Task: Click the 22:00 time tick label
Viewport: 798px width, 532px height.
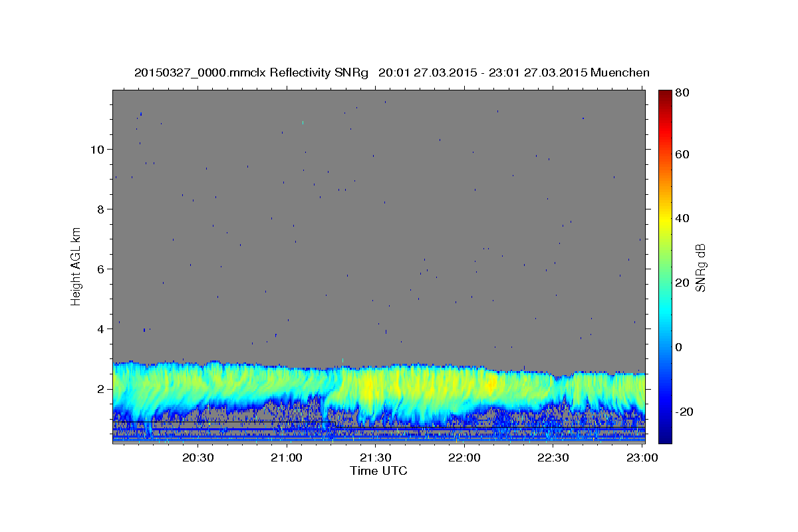Action: pos(465,458)
